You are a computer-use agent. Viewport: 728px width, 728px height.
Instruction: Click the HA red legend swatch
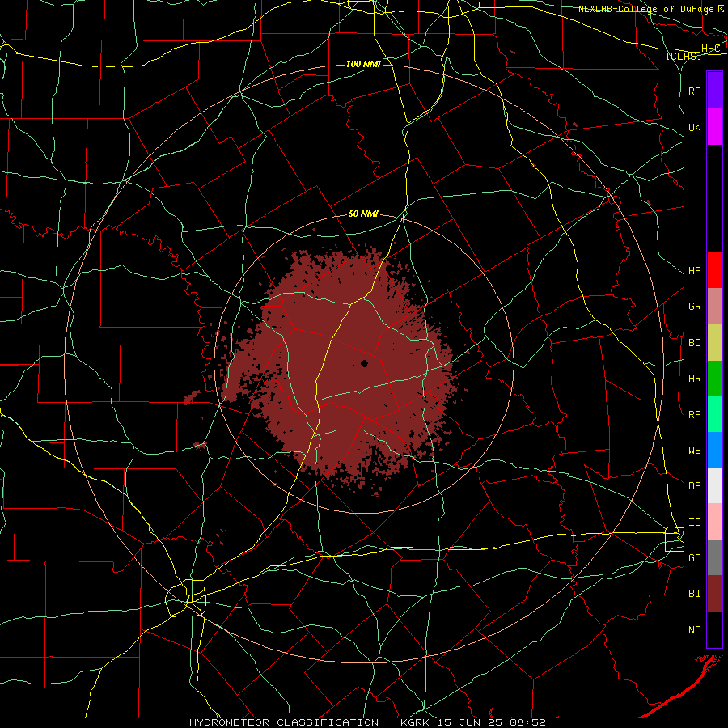(x=714, y=270)
